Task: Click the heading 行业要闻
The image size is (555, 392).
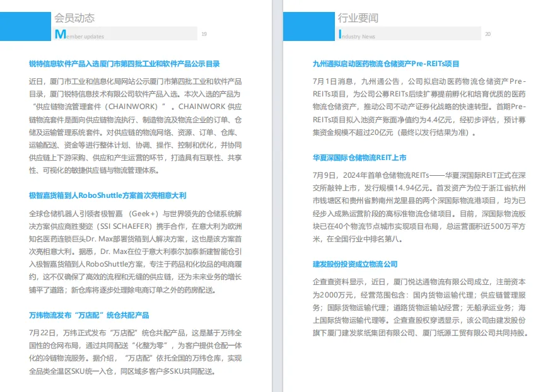Action: (x=358, y=18)
